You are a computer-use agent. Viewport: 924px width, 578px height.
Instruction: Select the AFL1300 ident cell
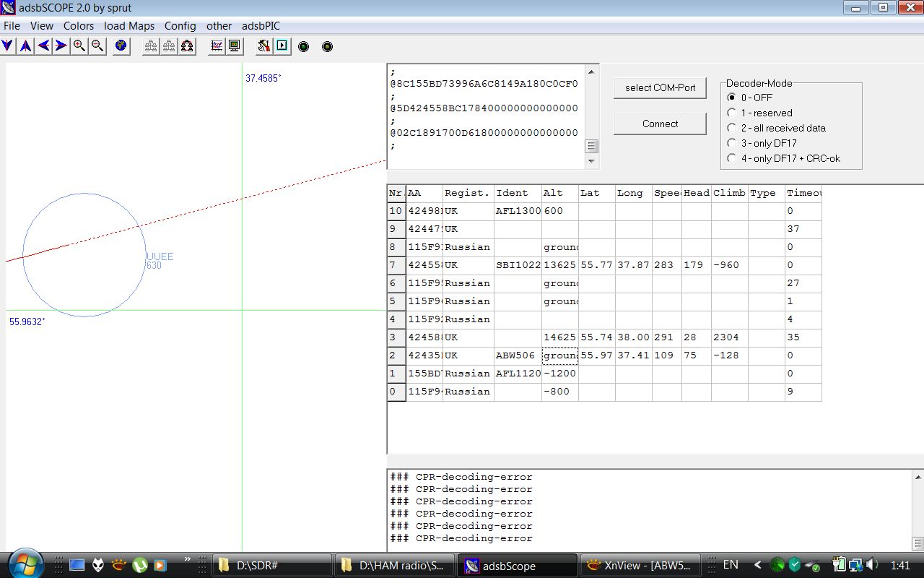(518, 211)
